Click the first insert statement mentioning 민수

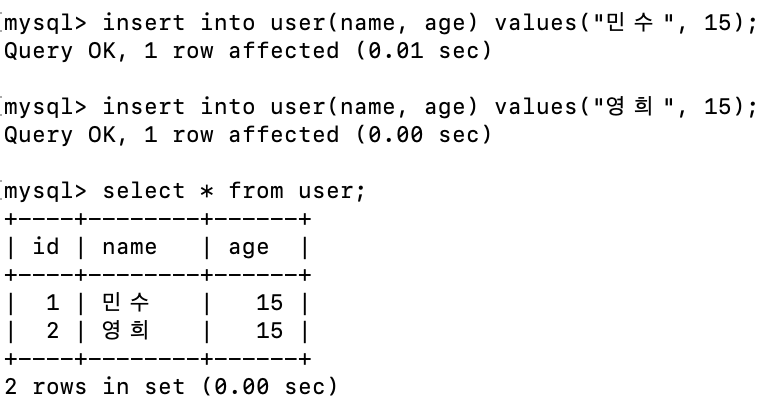click(x=429, y=23)
